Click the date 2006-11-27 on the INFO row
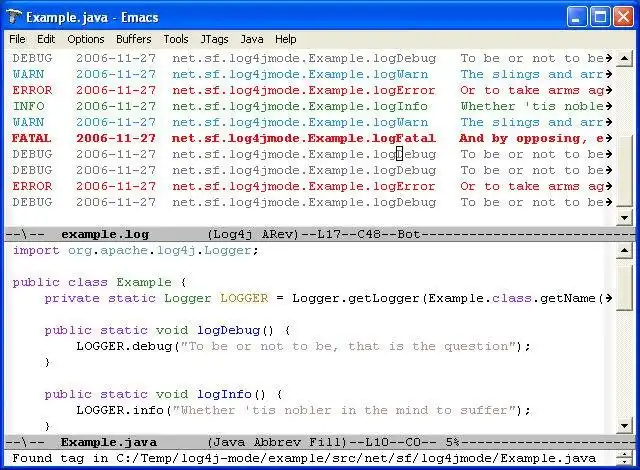This screenshot has height=470, width=640. coord(116,106)
